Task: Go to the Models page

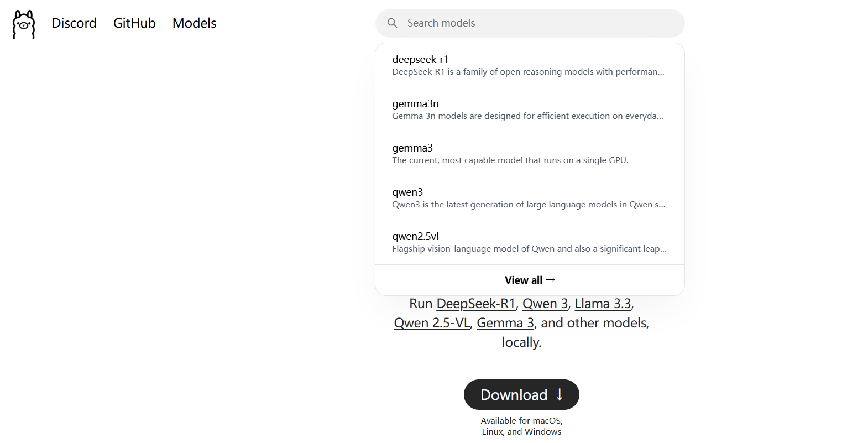Action: [194, 23]
